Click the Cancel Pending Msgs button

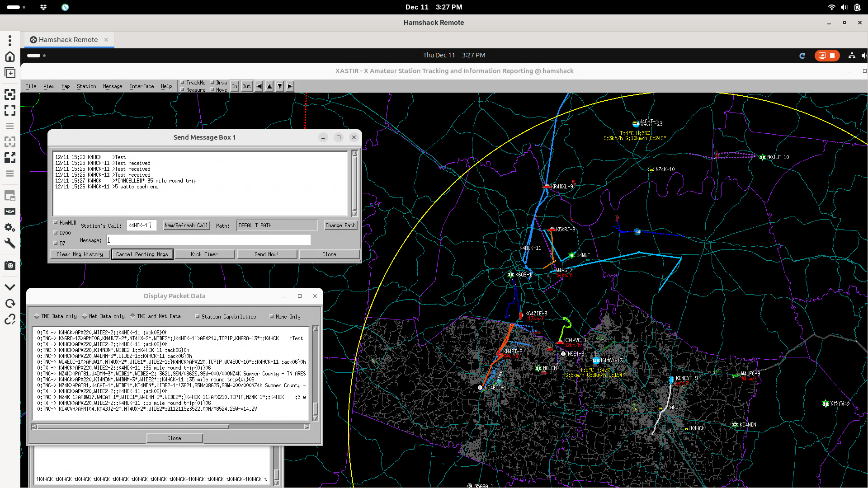142,254
